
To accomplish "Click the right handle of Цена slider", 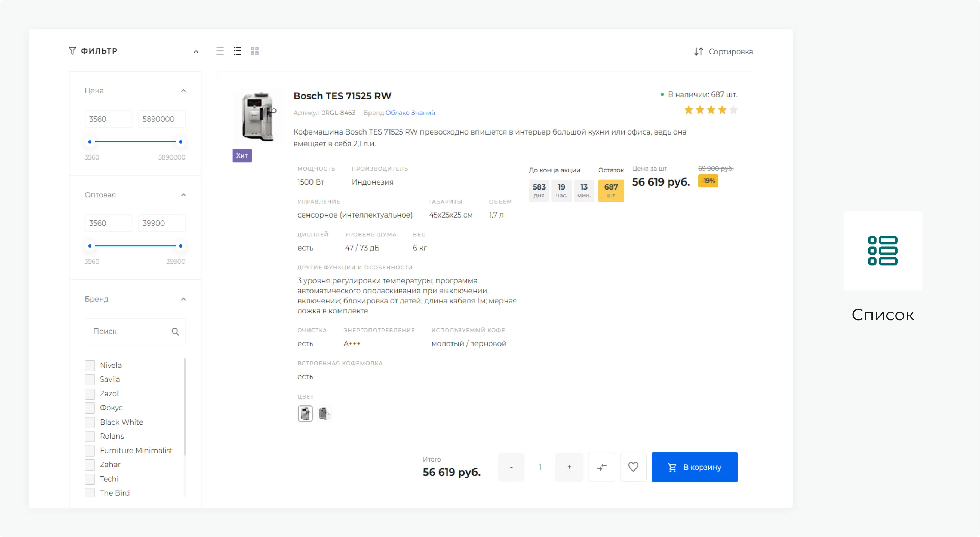I will (x=181, y=142).
